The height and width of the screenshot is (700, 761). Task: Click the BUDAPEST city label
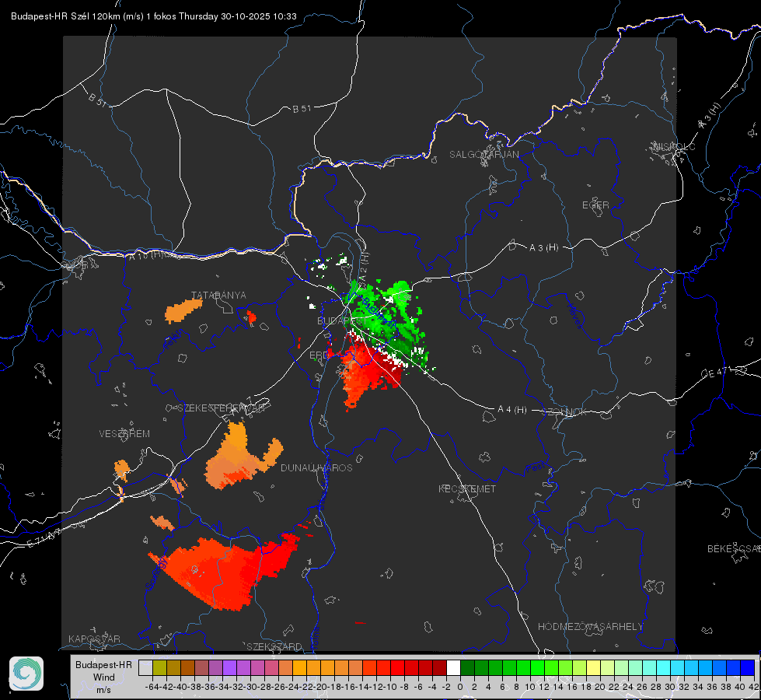342,320
